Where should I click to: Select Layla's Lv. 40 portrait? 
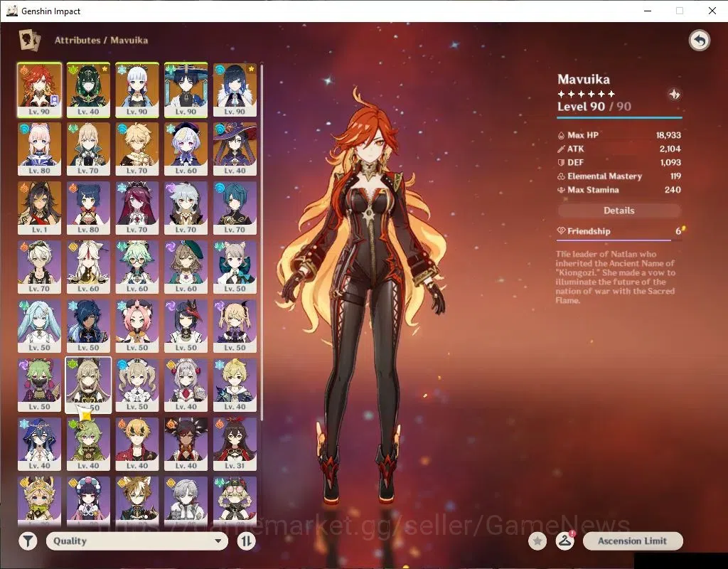[40, 444]
